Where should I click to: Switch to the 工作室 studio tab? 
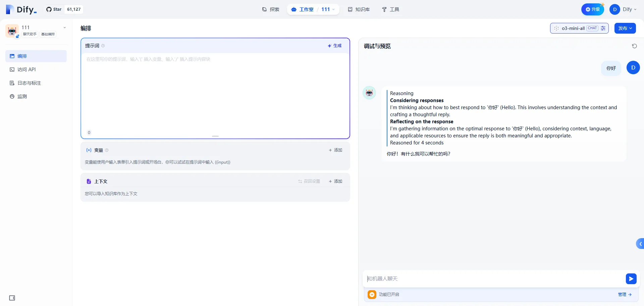(303, 9)
